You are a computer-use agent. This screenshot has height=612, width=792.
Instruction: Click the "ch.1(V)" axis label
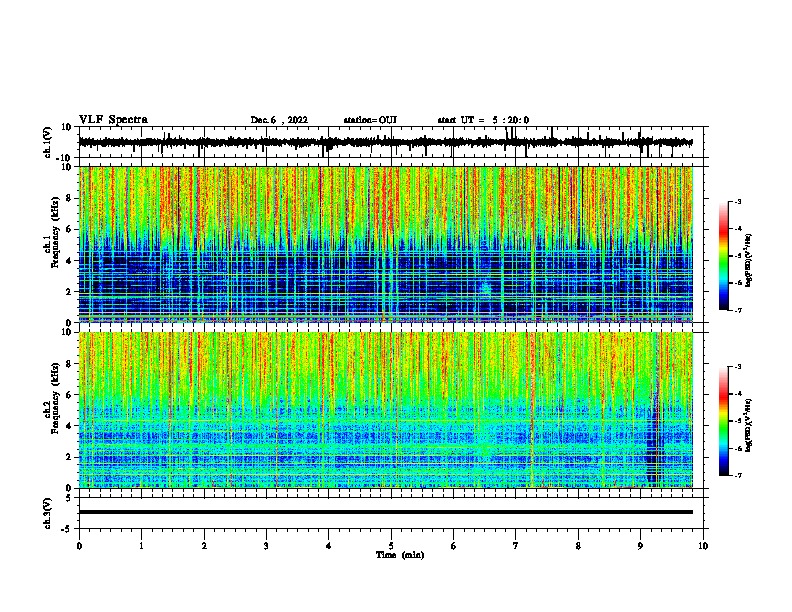point(48,142)
